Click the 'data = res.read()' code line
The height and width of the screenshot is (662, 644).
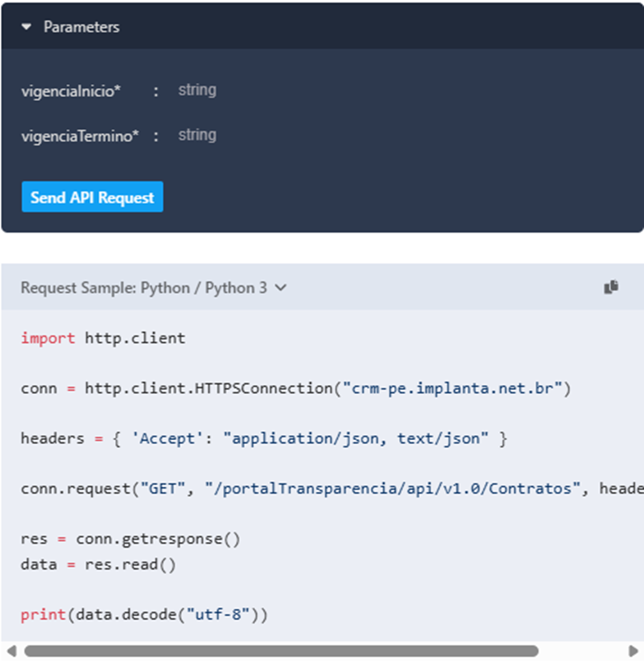tap(98, 564)
